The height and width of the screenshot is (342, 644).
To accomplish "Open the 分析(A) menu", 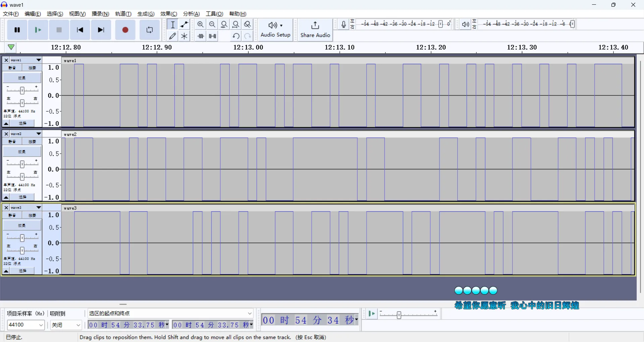I will (x=192, y=14).
